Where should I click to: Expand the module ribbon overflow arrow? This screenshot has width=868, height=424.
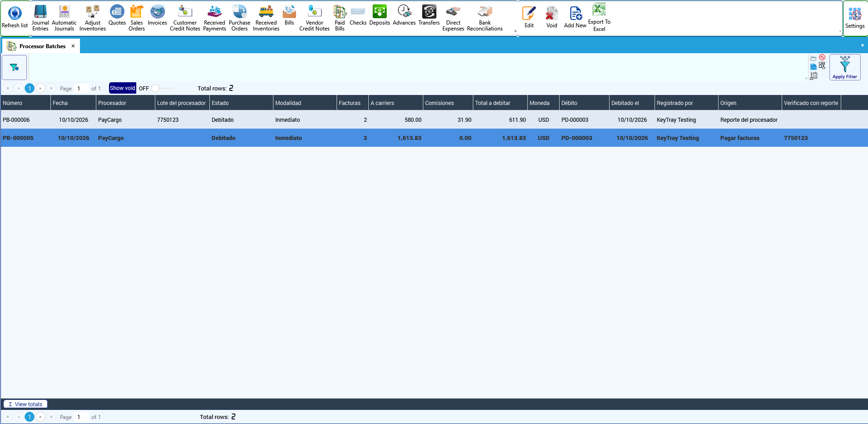(x=516, y=31)
